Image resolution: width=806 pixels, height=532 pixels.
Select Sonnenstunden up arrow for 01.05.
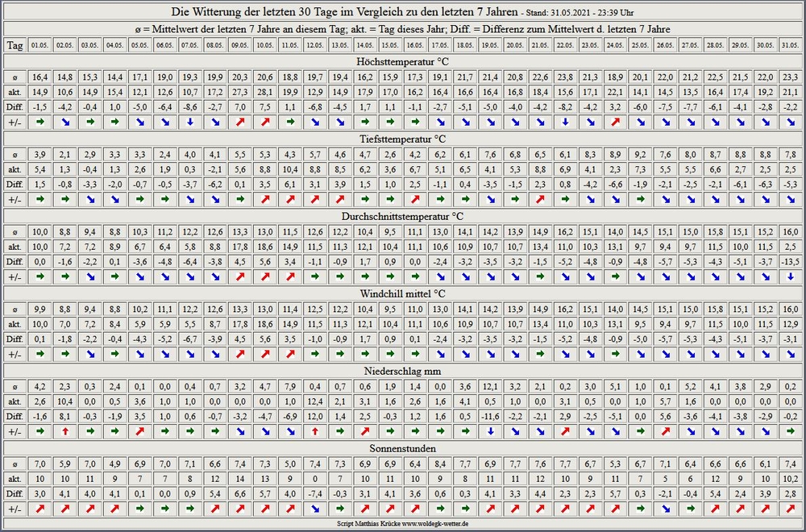[x=40, y=509]
